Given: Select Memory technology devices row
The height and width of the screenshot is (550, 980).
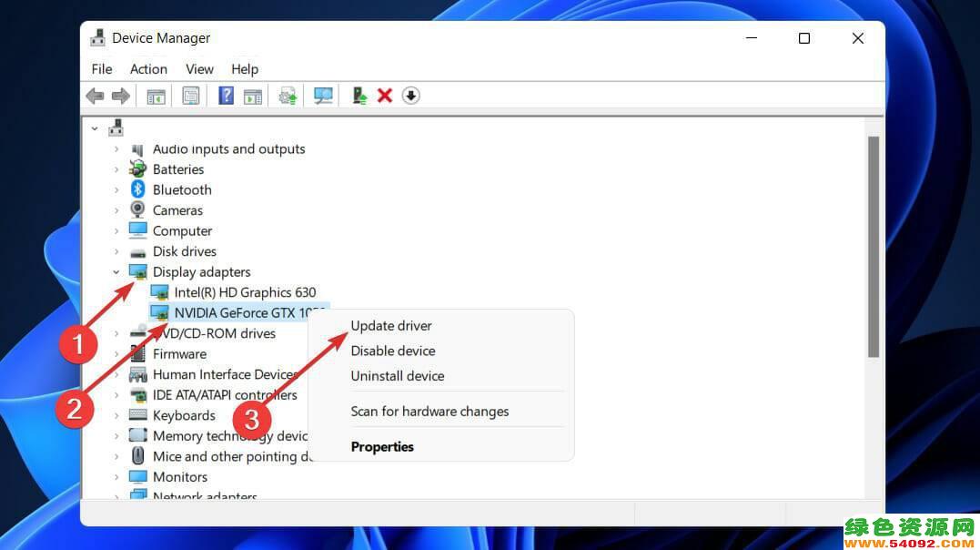Looking at the screenshot, I should (x=230, y=435).
